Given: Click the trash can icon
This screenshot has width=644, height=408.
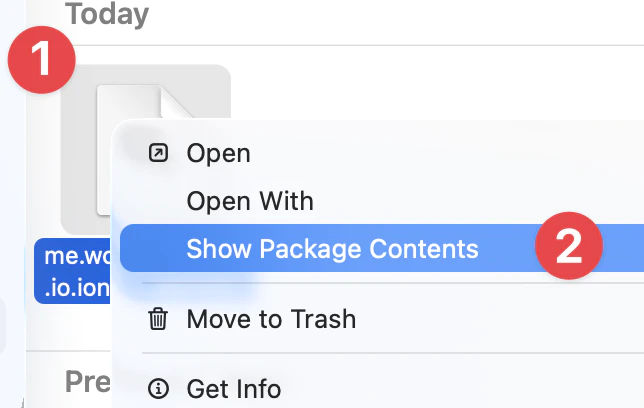Looking at the screenshot, I should (158, 320).
